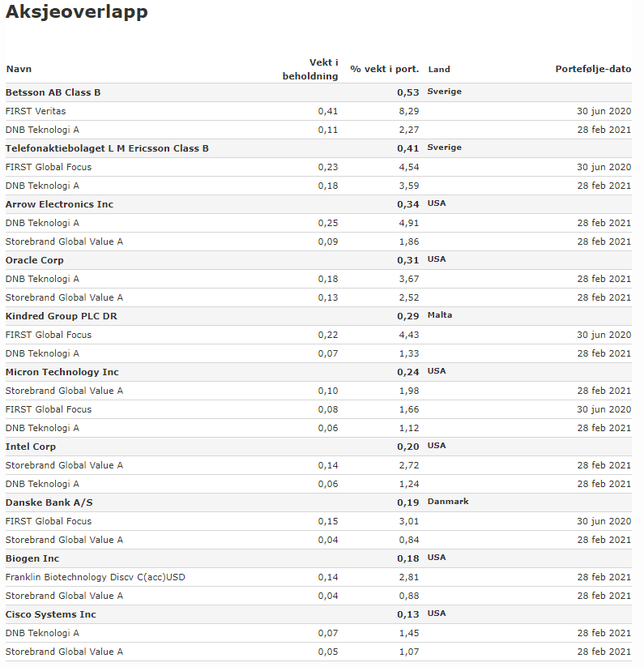Click the 28 feb 2021 date for Franklin Biotechnology

pyautogui.click(x=604, y=577)
